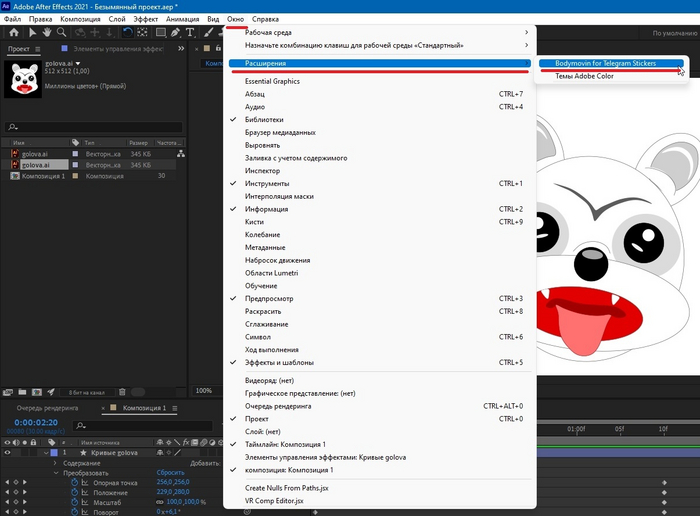
Task: Open the Композиция menu
Action: [x=80, y=19]
